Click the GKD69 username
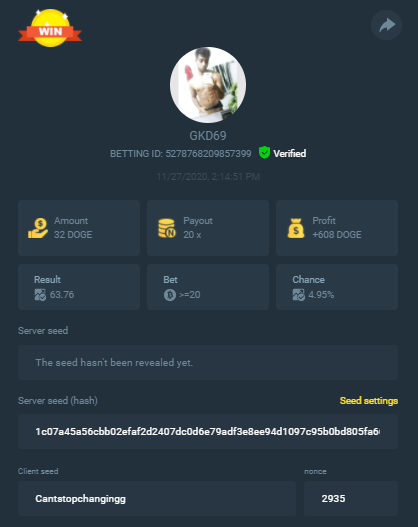 (208, 136)
